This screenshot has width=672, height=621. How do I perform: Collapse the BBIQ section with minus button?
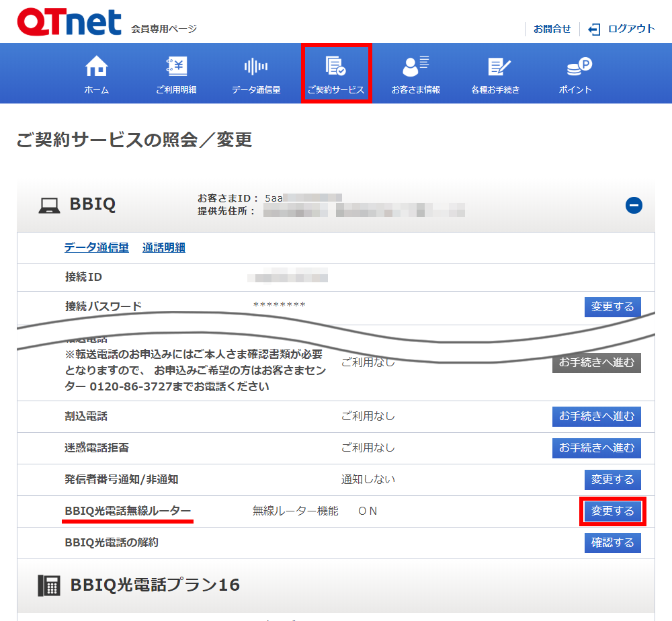coord(634,206)
